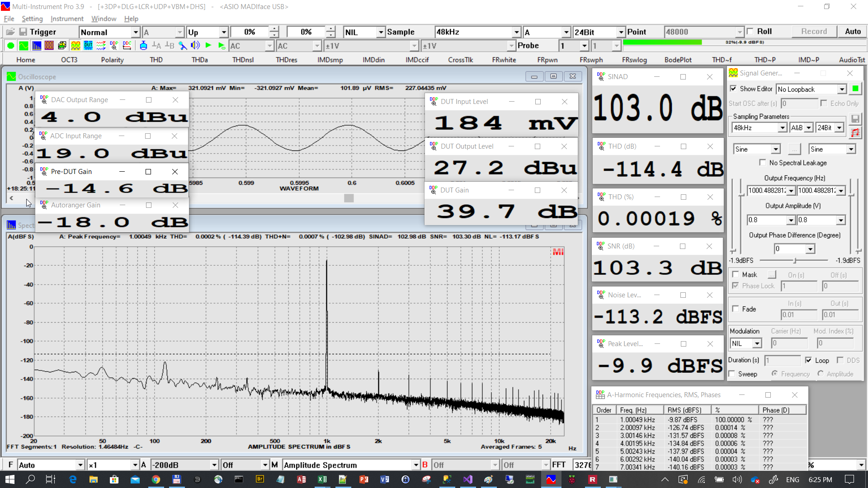Expand the No Loopback dropdown
868x488 pixels.
coord(842,89)
